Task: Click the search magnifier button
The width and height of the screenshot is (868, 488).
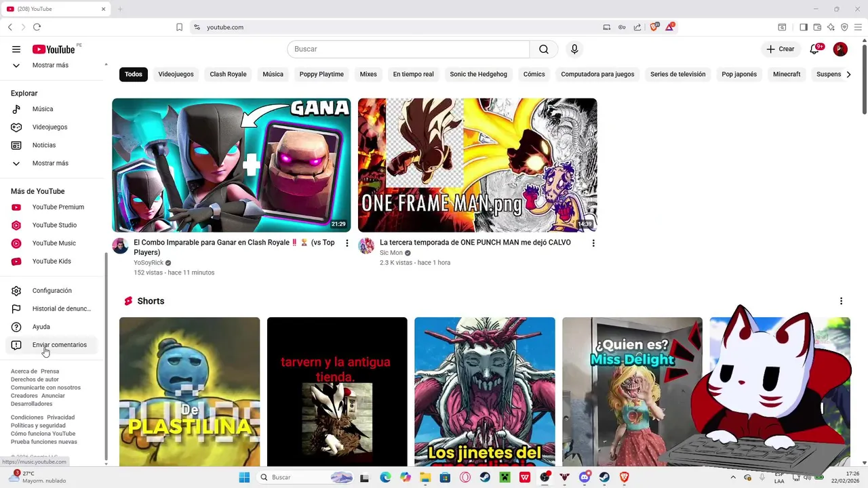Action: pos(544,49)
